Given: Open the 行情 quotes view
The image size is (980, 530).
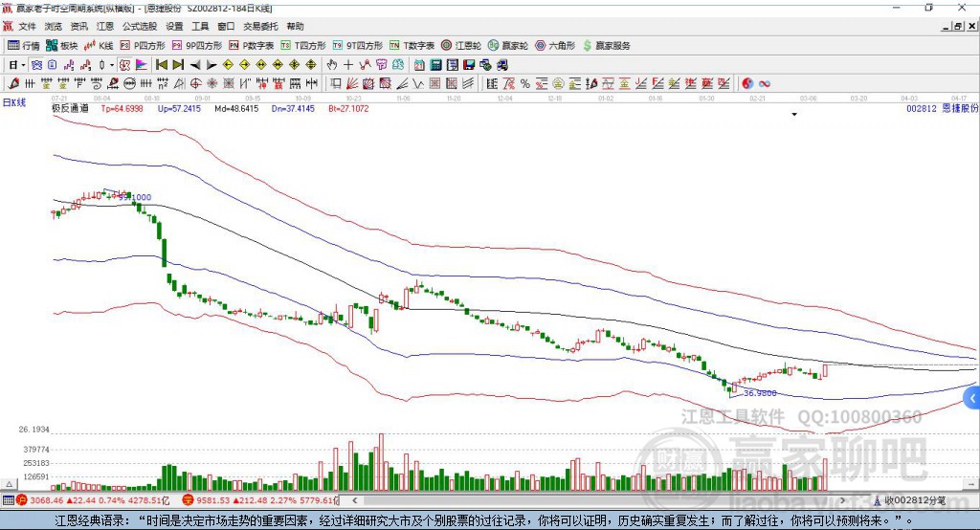Looking at the screenshot, I should (24, 46).
